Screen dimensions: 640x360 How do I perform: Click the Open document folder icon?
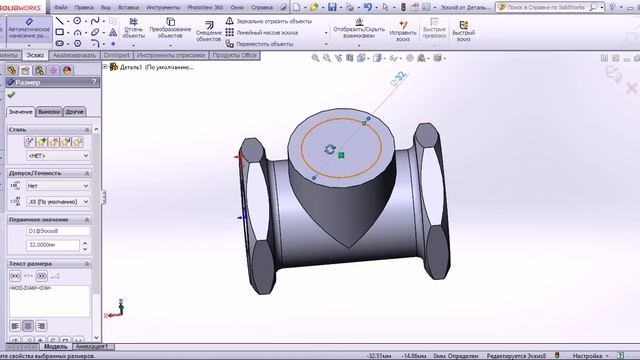tap(314, 7)
